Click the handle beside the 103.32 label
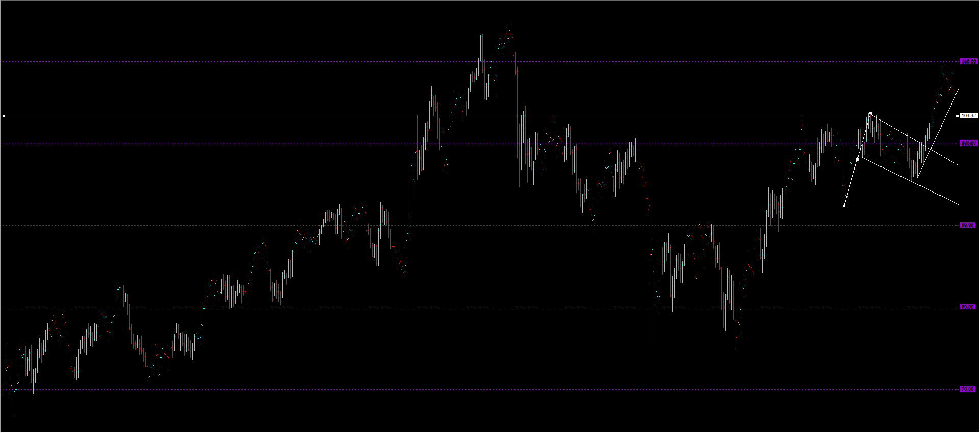This screenshot has width=980, height=433. (x=957, y=116)
